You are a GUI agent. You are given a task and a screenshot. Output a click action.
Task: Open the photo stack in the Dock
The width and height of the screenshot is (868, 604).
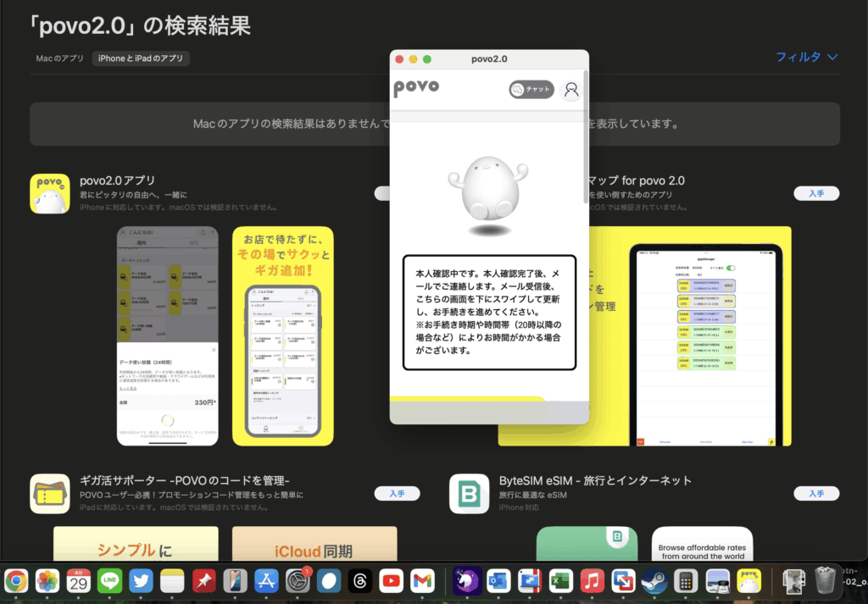coord(793,581)
